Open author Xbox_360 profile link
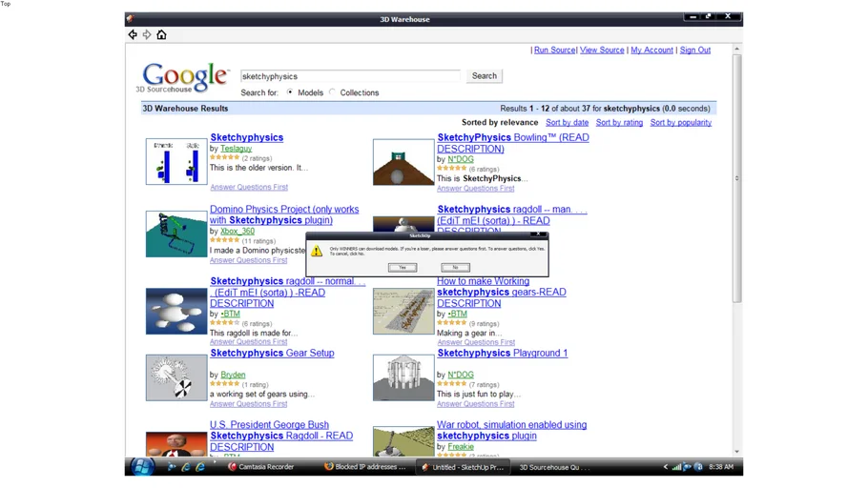This screenshot has width=868, height=488. point(238,232)
